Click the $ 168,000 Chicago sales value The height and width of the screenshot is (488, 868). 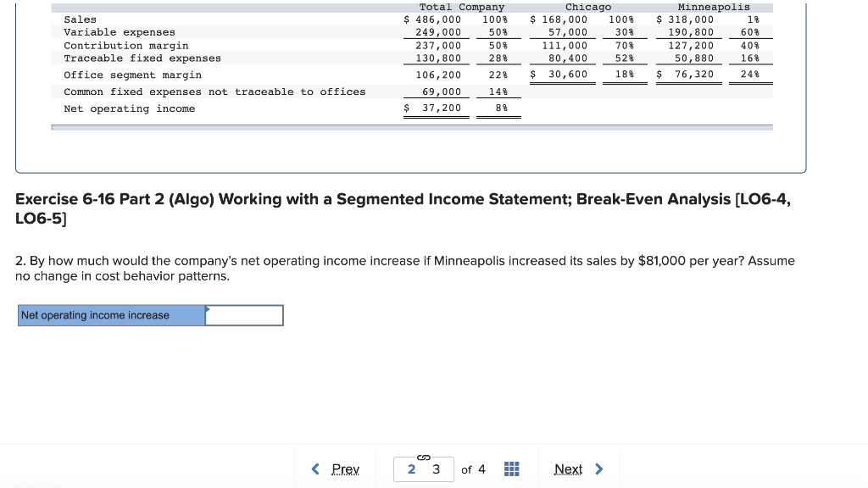[x=559, y=19]
